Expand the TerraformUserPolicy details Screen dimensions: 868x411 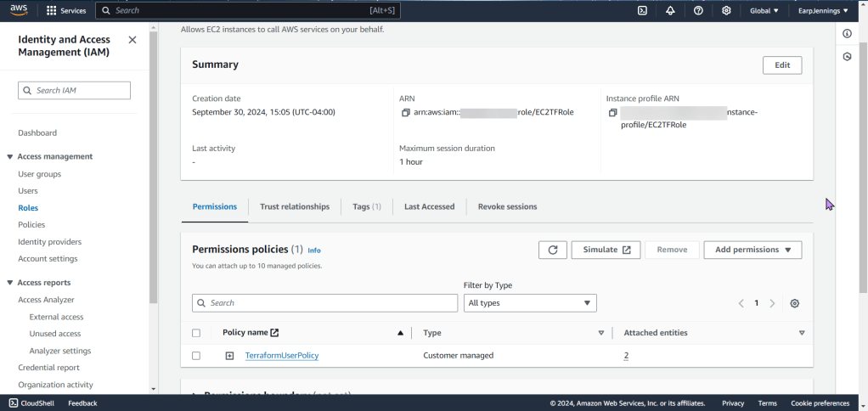(x=229, y=356)
